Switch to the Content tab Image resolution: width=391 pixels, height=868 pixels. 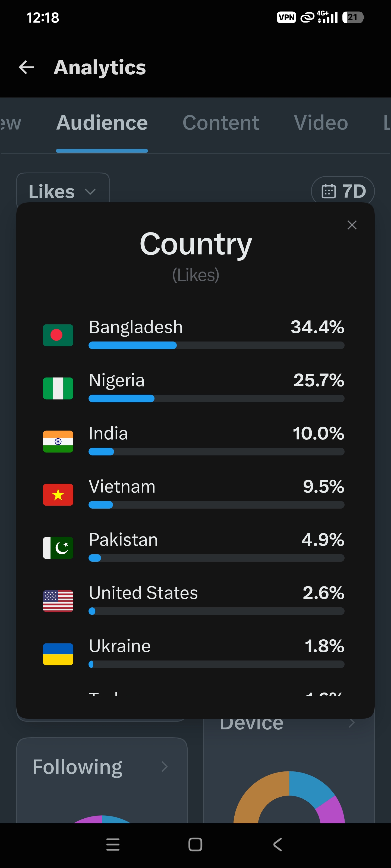[221, 123]
